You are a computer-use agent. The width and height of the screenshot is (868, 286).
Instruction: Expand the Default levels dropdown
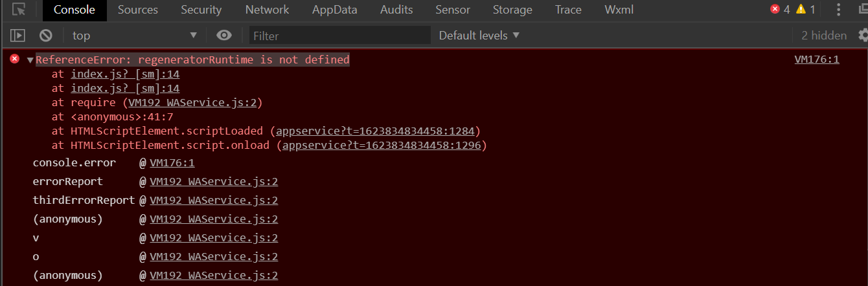click(479, 36)
